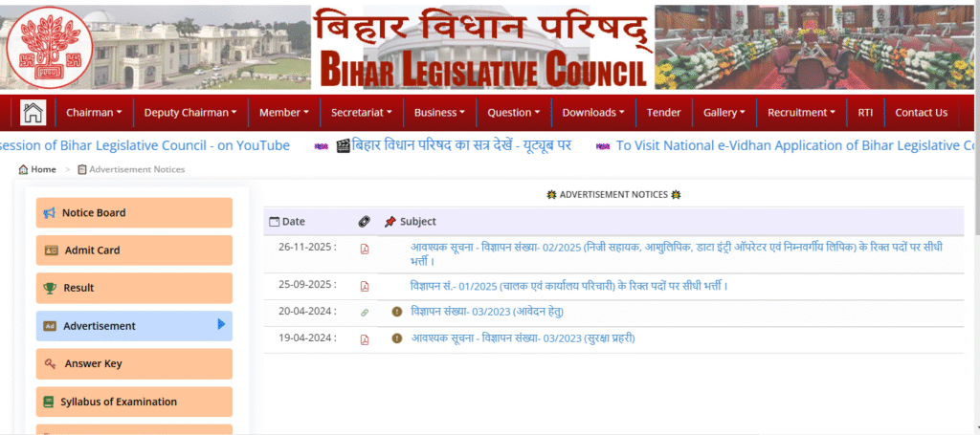Click the Advertisement Notices breadcrumb text
The width and height of the screenshot is (980, 435).
tap(137, 169)
